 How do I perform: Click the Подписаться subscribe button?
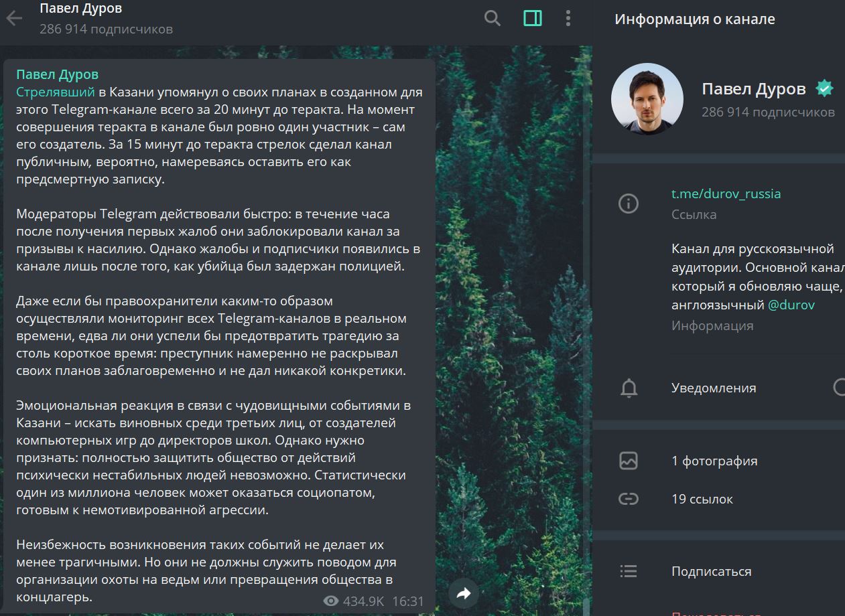pyautogui.click(x=711, y=571)
